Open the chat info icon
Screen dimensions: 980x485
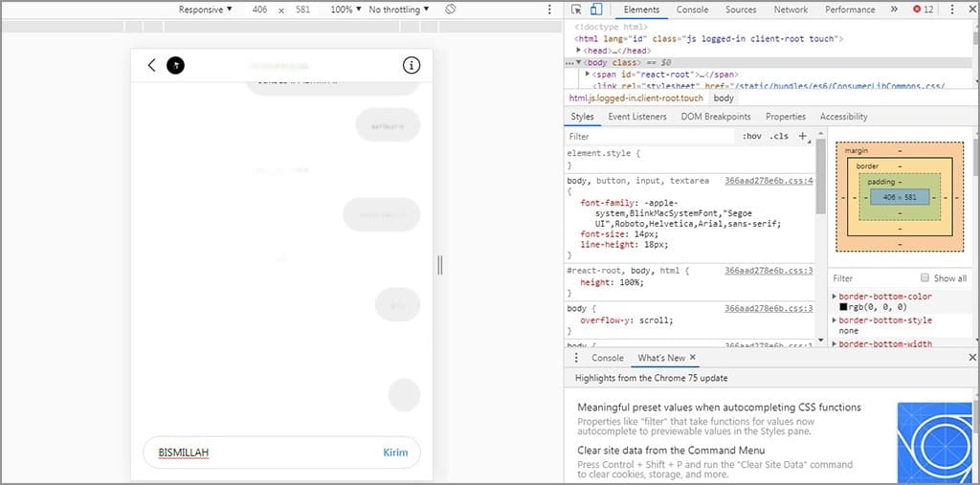pyautogui.click(x=412, y=65)
